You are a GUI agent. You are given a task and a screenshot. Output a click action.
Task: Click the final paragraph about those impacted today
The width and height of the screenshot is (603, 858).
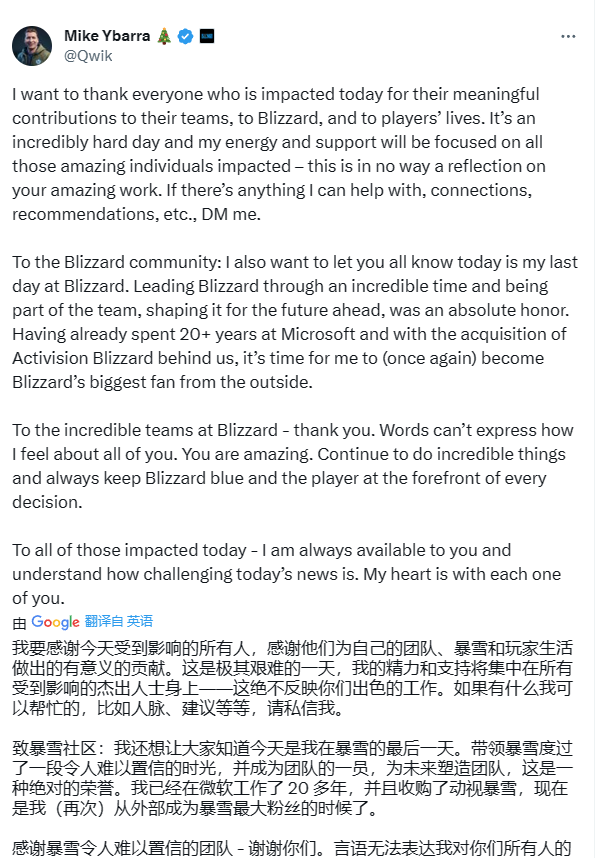[x=290, y=570]
